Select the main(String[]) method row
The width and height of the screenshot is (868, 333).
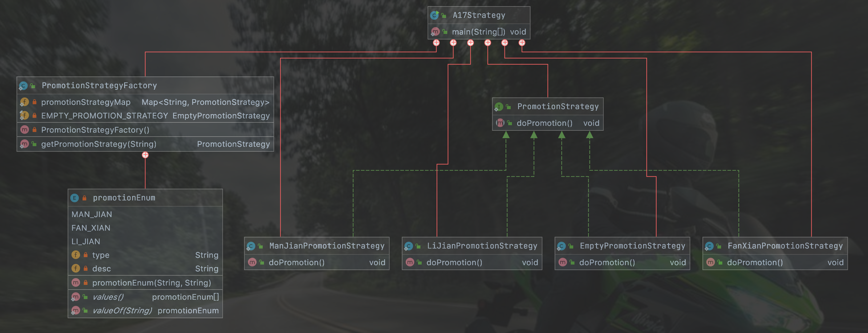pos(479,32)
